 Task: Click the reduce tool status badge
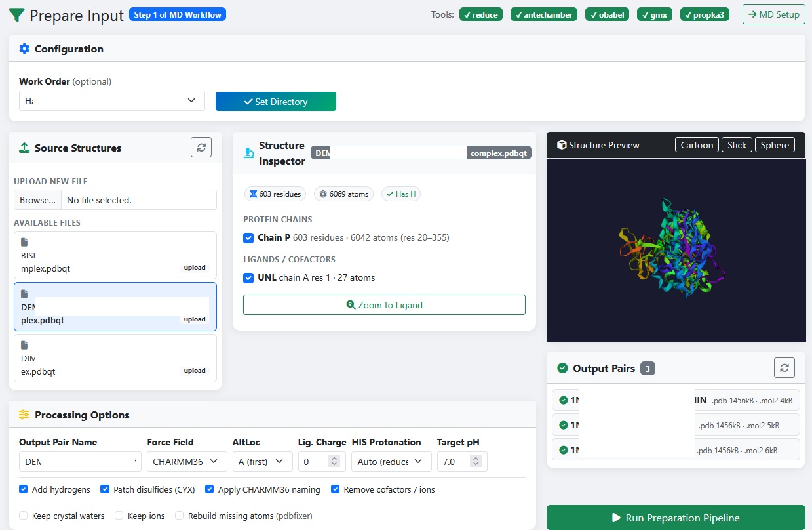point(481,14)
